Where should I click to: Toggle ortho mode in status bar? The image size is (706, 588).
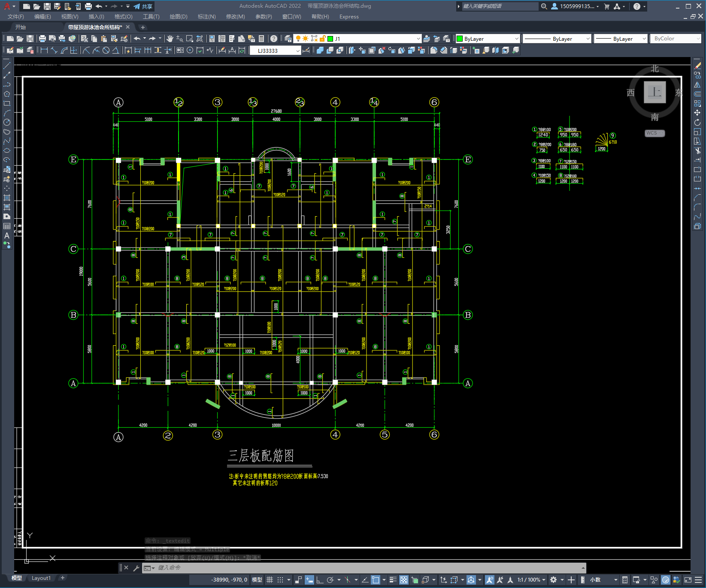(x=320, y=580)
